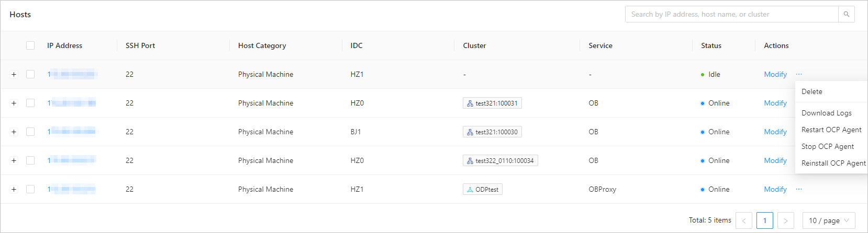The image size is (868, 233).
Task: Choose Delete from the actions menu
Action: pyautogui.click(x=812, y=91)
